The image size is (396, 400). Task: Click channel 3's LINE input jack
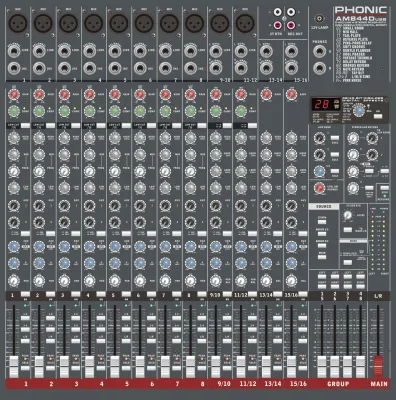pos(64,51)
